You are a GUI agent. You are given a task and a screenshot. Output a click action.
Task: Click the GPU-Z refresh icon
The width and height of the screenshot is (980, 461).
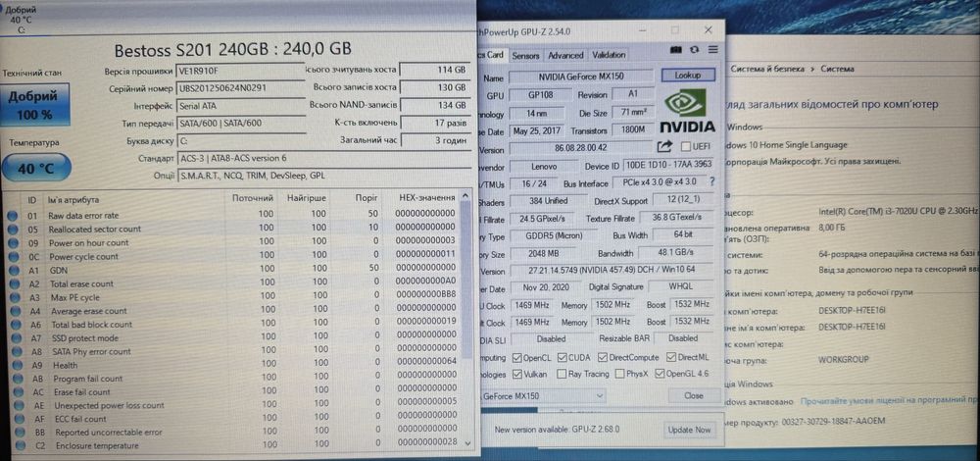coord(694,50)
